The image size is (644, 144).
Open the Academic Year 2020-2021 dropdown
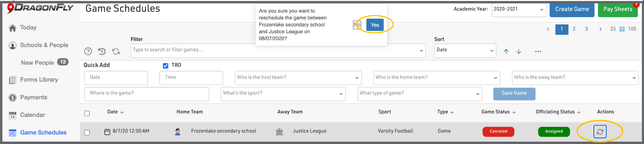pyautogui.click(x=519, y=9)
